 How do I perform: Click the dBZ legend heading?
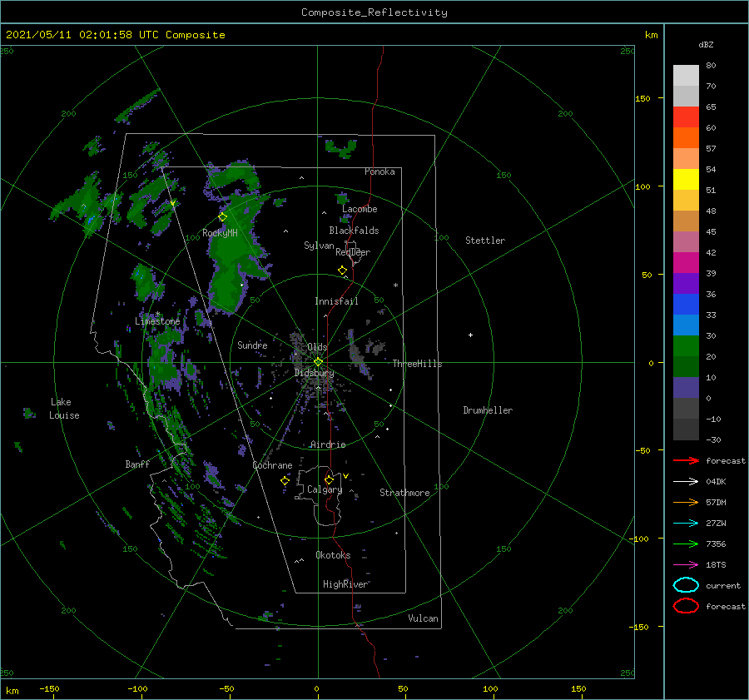click(x=706, y=45)
